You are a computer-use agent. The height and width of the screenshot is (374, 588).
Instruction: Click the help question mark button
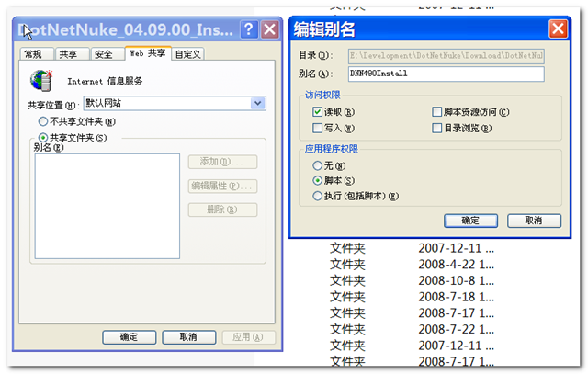(249, 29)
